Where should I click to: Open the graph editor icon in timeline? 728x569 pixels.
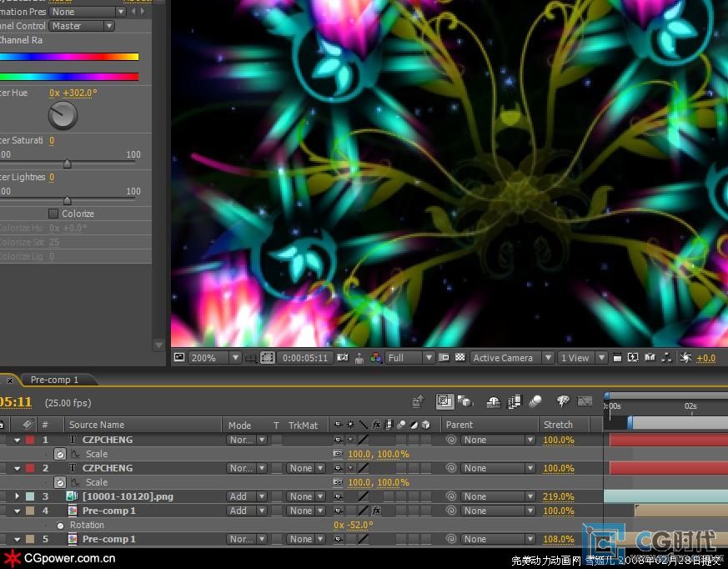[585, 401]
